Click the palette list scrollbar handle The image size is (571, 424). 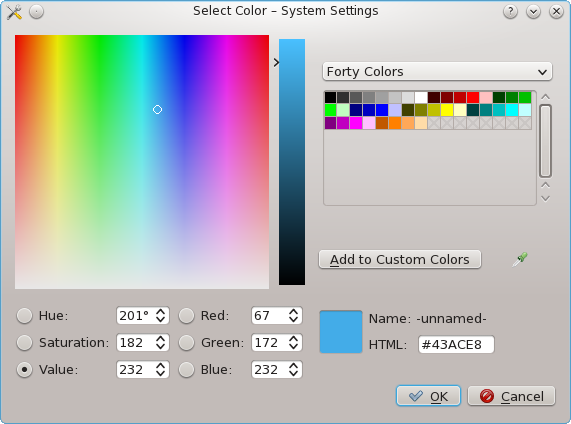coord(545,141)
